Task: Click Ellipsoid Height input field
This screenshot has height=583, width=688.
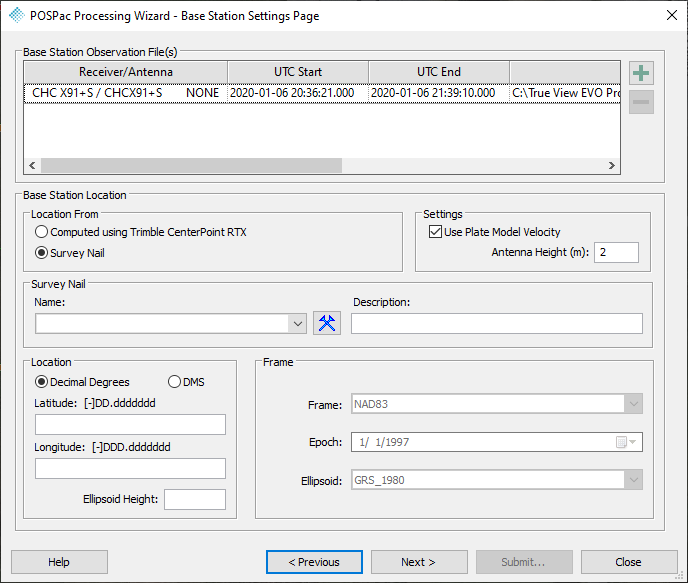Action: click(x=195, y=499)
